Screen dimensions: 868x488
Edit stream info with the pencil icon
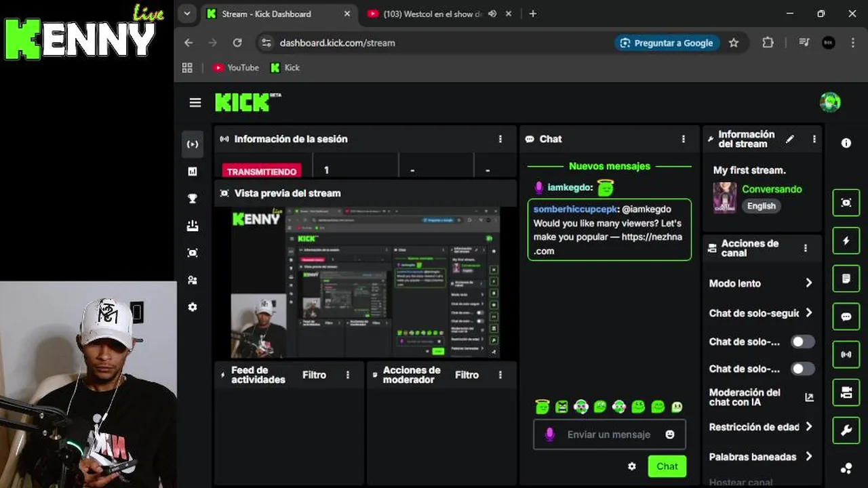coord(790,139)
